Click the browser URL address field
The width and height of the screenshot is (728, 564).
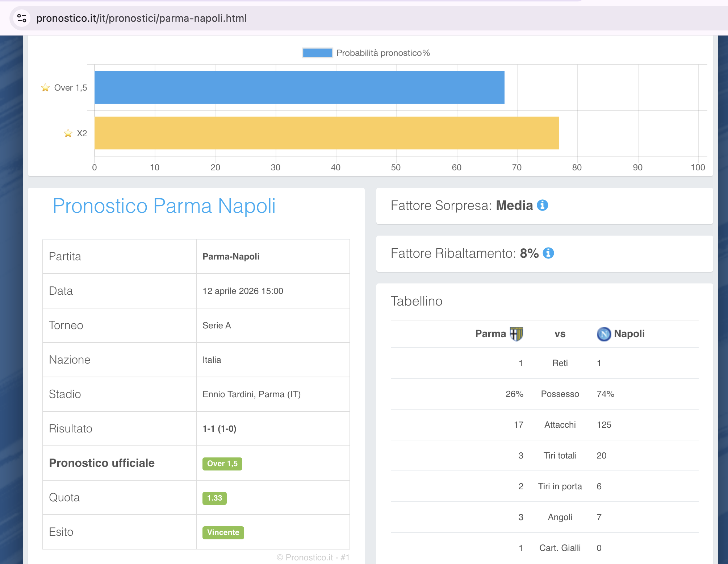(141, 18)
